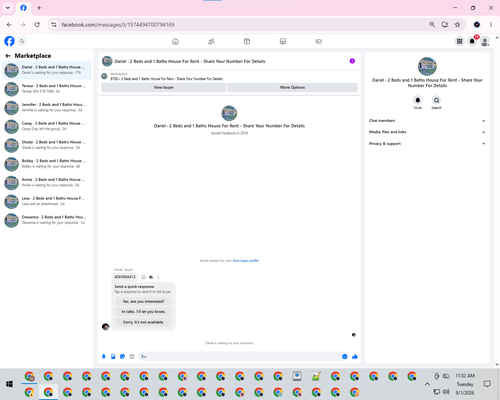Open a new browser tab

[x=39, y=8]
